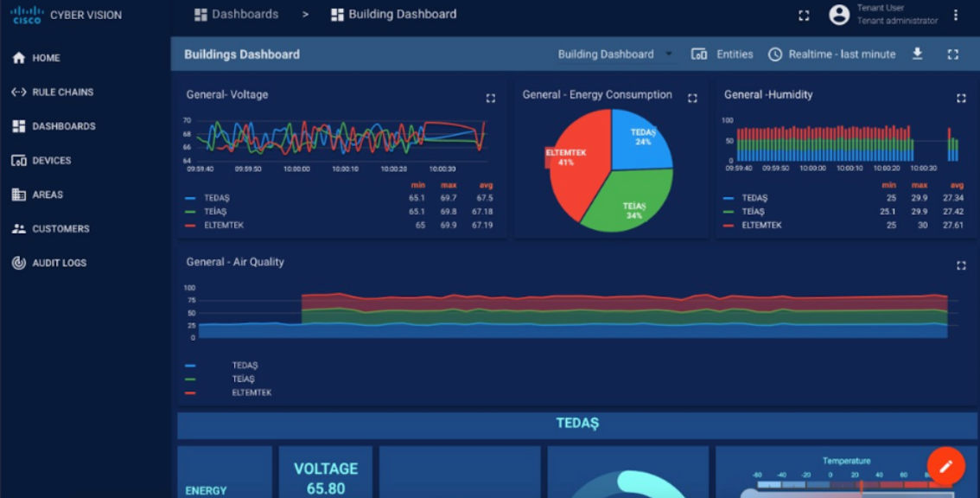Open the Entities selector

coord(722,54)
